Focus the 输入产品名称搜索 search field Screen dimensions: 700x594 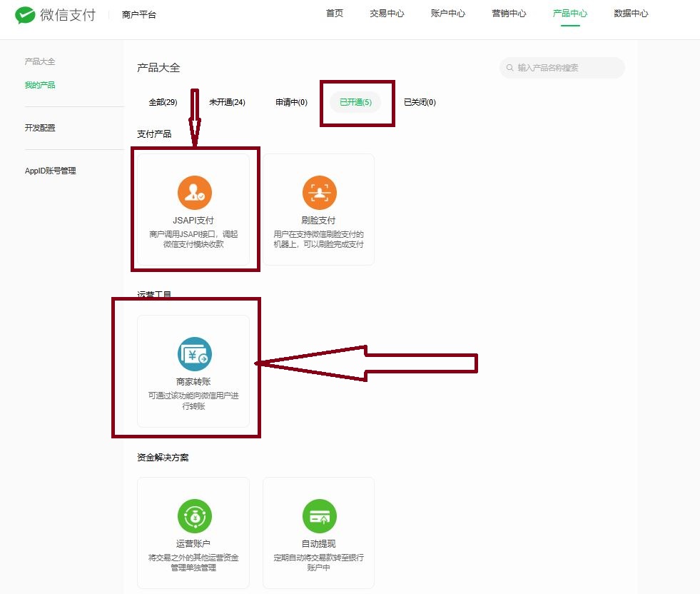click(562, 68)
